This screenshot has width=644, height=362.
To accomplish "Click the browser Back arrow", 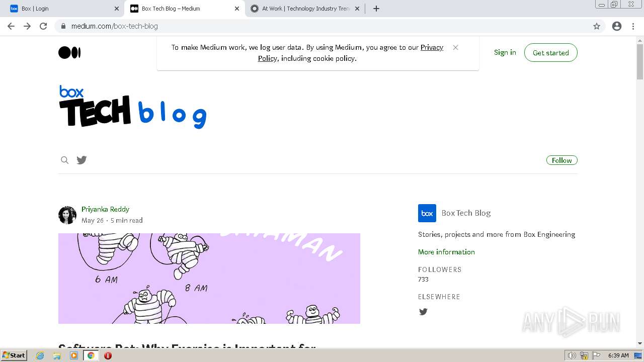I will 11,26.
